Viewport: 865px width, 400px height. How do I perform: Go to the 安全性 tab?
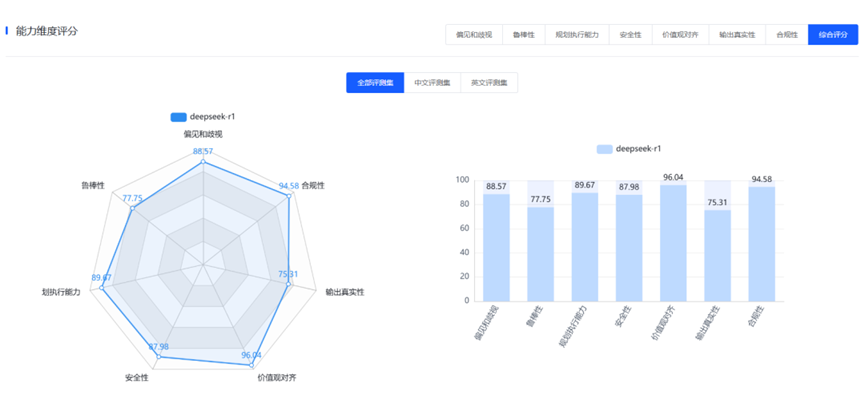click(630, 34)
